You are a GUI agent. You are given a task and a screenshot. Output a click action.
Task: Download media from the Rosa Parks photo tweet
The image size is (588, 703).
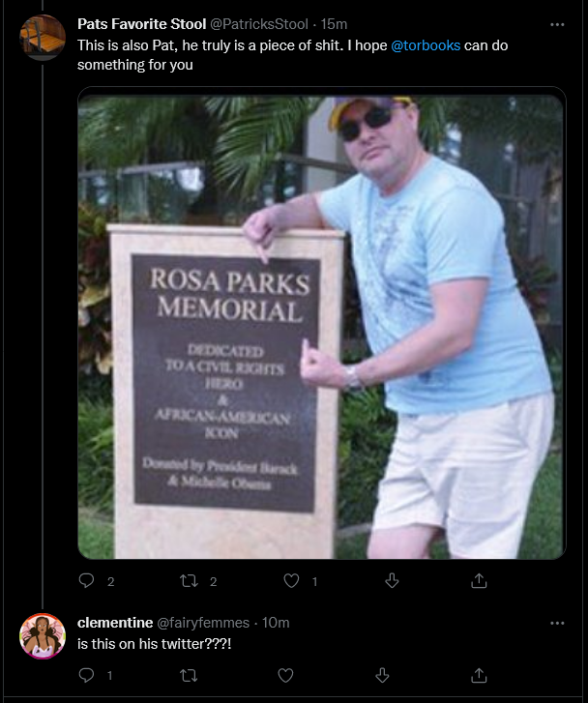[392, 580]
